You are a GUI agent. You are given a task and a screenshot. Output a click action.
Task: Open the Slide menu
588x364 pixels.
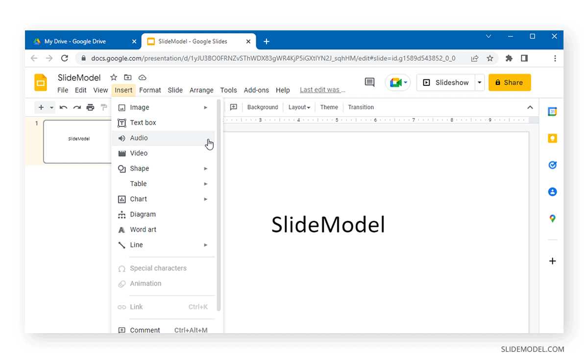coord(175,90)
